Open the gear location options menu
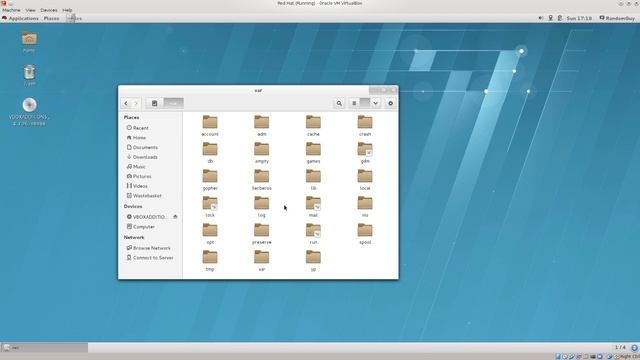640x360 pixels. point(391,103)
